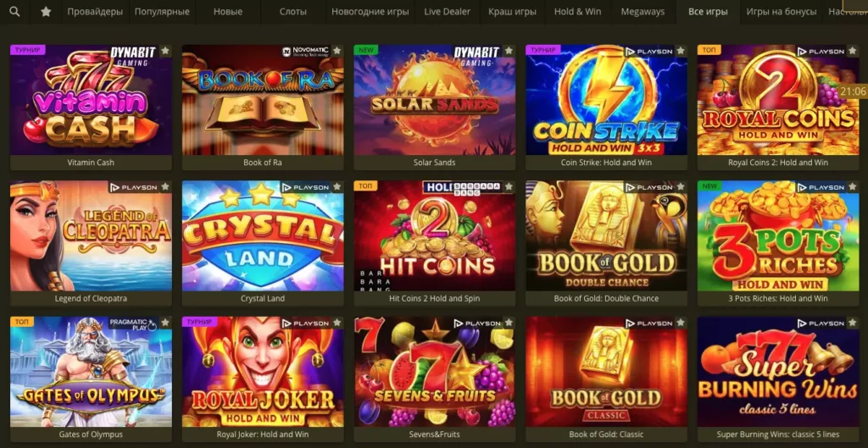The width and height of the screenshot is (868, 448).
Task: Select the Live Dealer category tab
Action: point(448,12)
